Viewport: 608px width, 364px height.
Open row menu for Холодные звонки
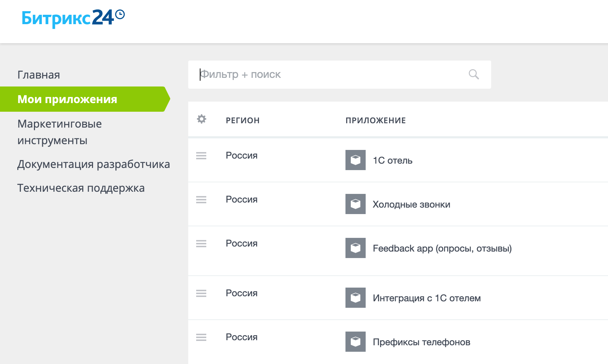coord(201,200)
